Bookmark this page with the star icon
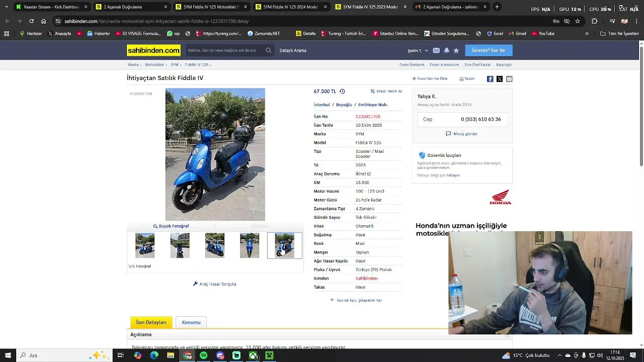The height and width of the screenshot is (362, 644). click(578, 21)
